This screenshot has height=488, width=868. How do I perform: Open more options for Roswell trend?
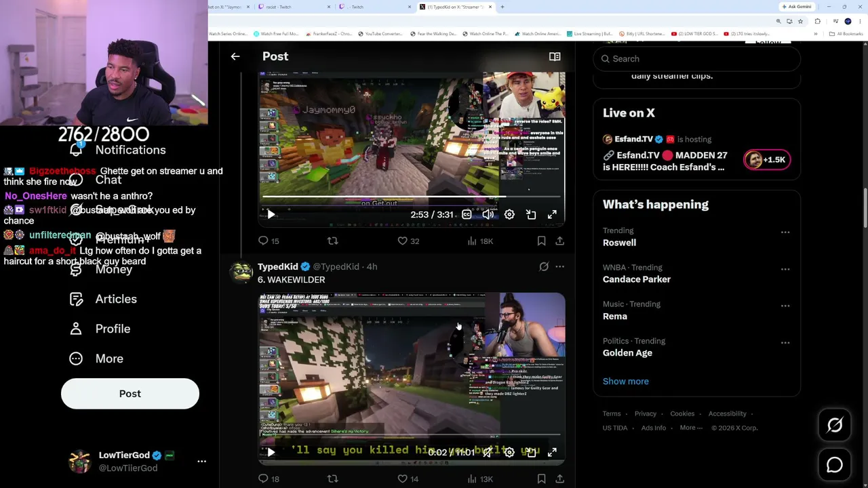point(785,232)
